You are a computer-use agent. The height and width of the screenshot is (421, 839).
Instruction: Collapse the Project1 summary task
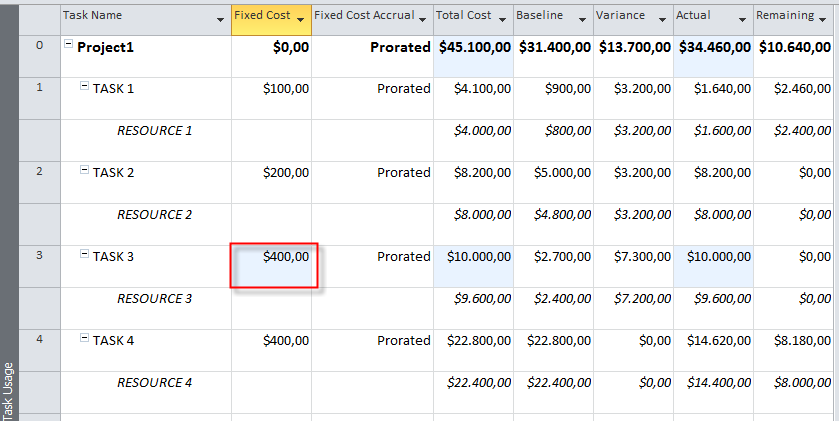[x=69, y=47]
